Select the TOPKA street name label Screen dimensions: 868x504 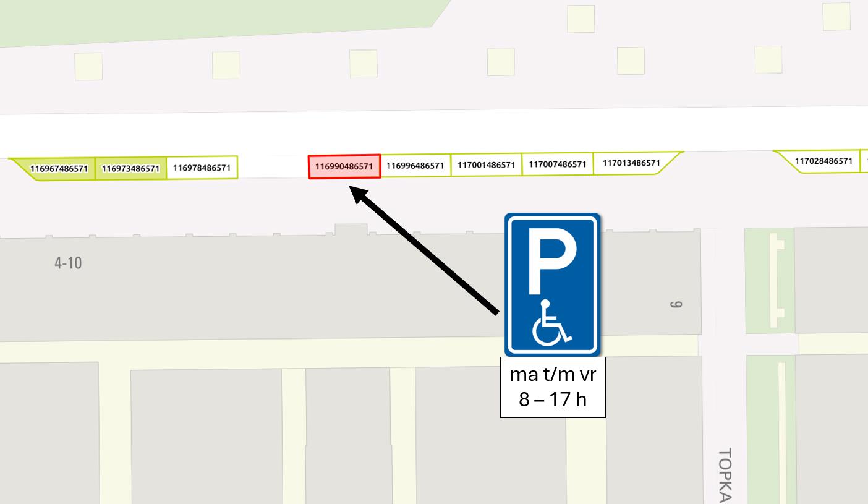click(726, 476)
